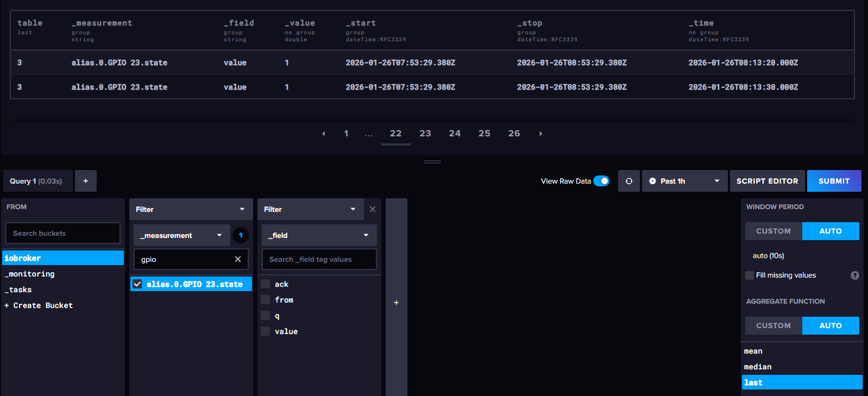Click timestamp 2026-01-26T08:13:30.000Z cell

tap(744, 87)
